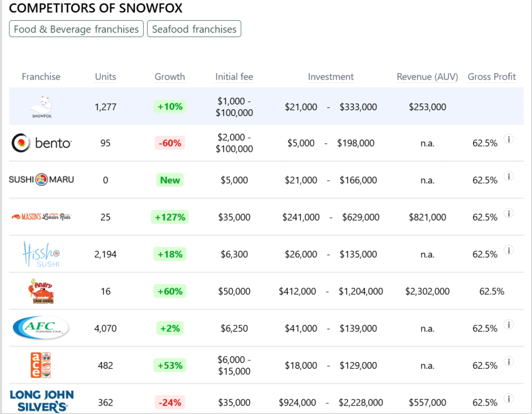Click the $253,000 revenue value for Snowfox

click(428, 107)
